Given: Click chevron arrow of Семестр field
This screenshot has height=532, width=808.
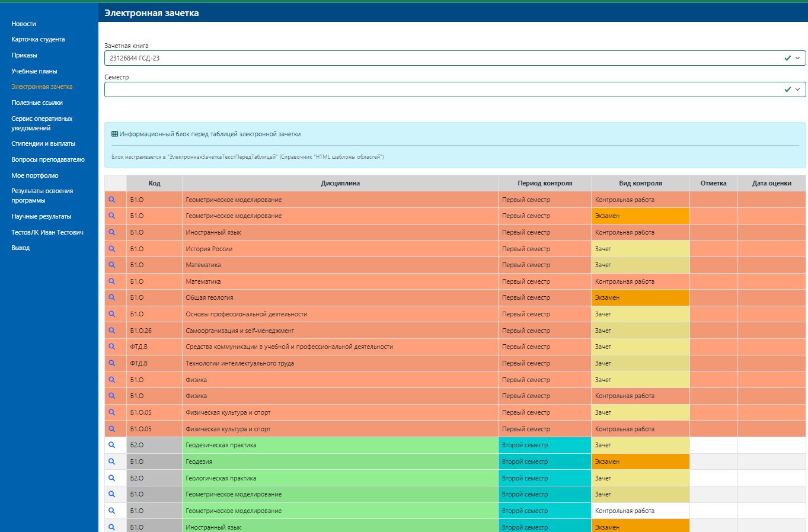Looking at the screenshot, I should click(797, 89).
